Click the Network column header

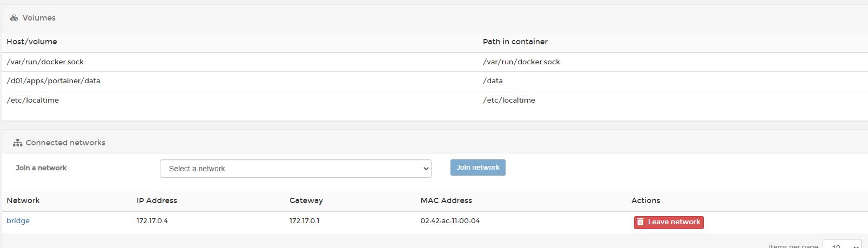tap(23, 200)
